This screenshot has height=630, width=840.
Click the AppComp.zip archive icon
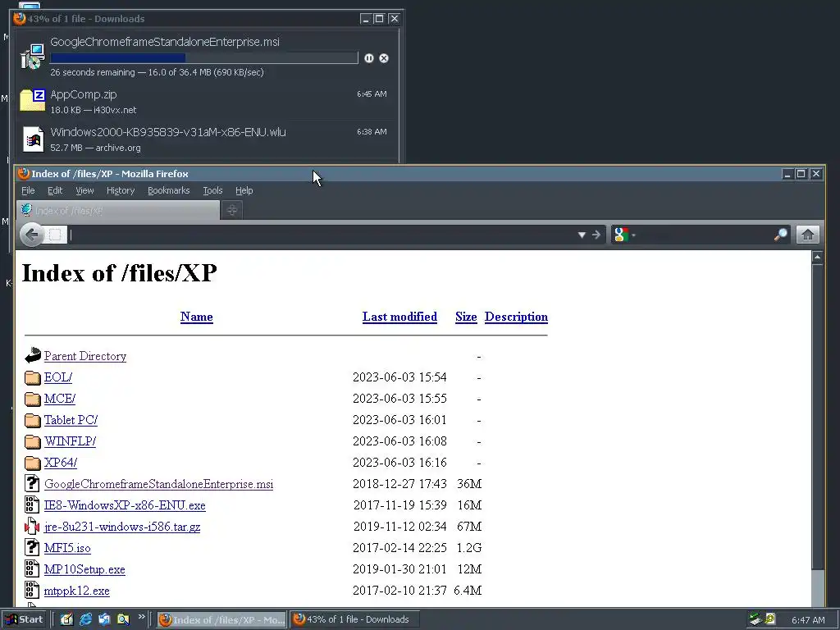click(x=33, y=101)
